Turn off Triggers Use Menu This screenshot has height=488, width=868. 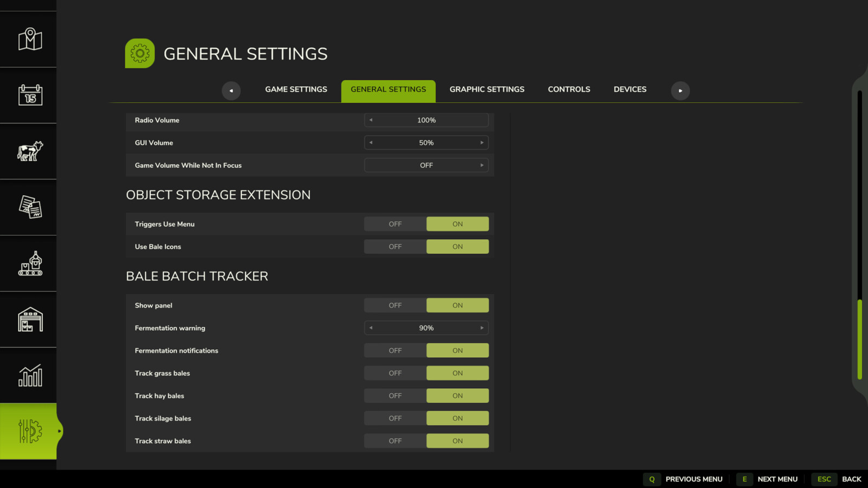[x=395, y=224]
